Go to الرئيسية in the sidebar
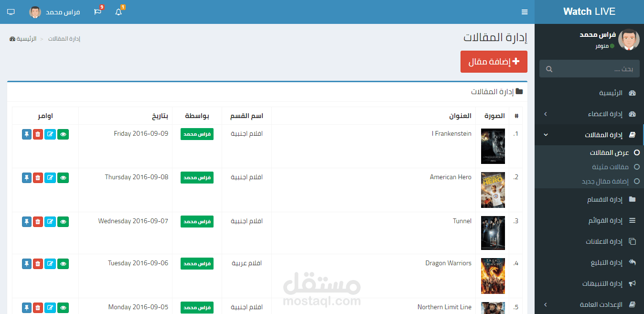The image size is (644, 314). tap(589, 93)
